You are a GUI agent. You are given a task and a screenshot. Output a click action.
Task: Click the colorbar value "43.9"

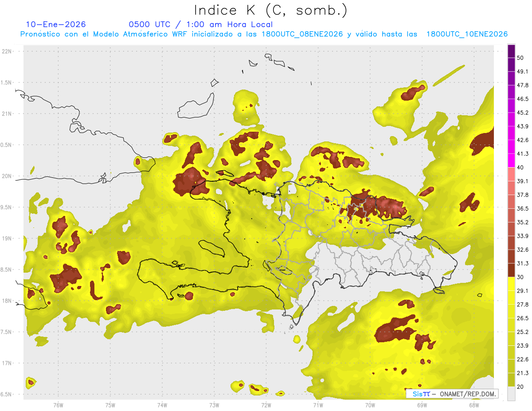click(x=522, y=126)
